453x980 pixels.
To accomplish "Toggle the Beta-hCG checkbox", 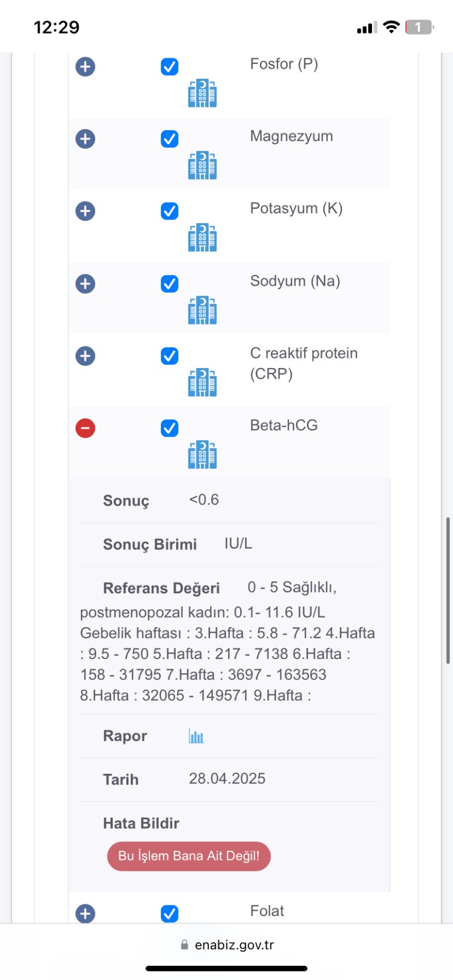I will (x=169, y=428).
